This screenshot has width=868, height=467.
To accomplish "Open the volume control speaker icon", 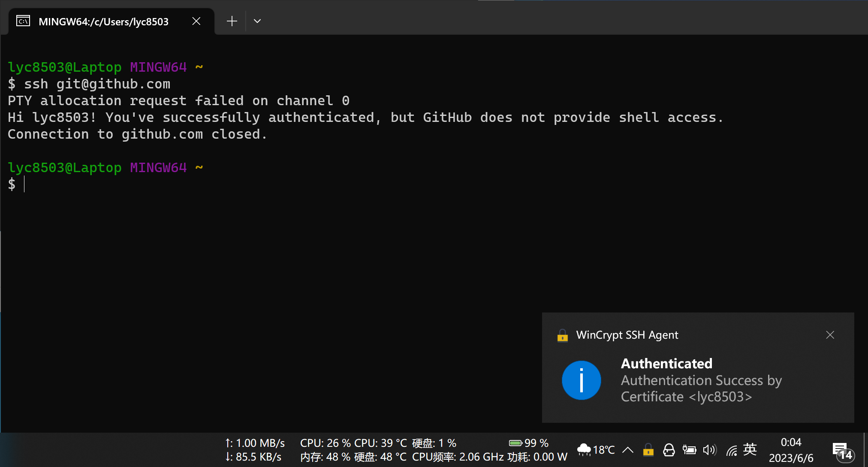I will 710,450.
